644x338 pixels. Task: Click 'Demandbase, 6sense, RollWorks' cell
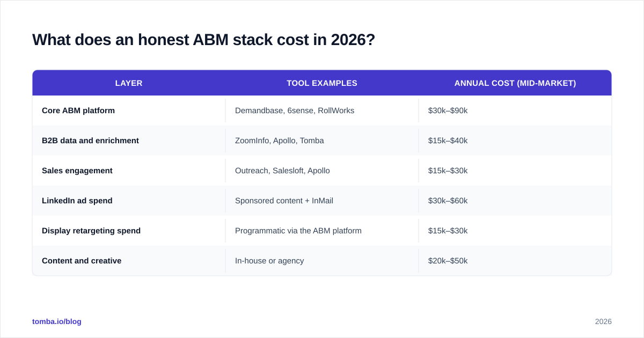tap(322, 111)
